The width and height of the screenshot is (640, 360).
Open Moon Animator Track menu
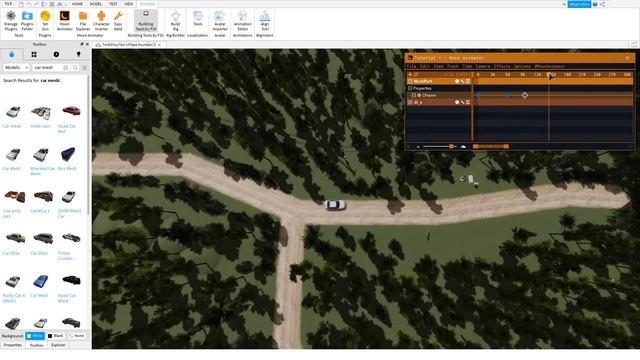pos(453,66)
